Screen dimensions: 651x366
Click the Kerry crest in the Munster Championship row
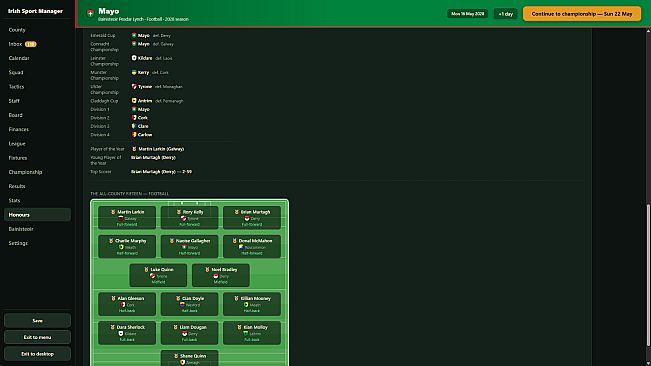(x=134, y=72)
